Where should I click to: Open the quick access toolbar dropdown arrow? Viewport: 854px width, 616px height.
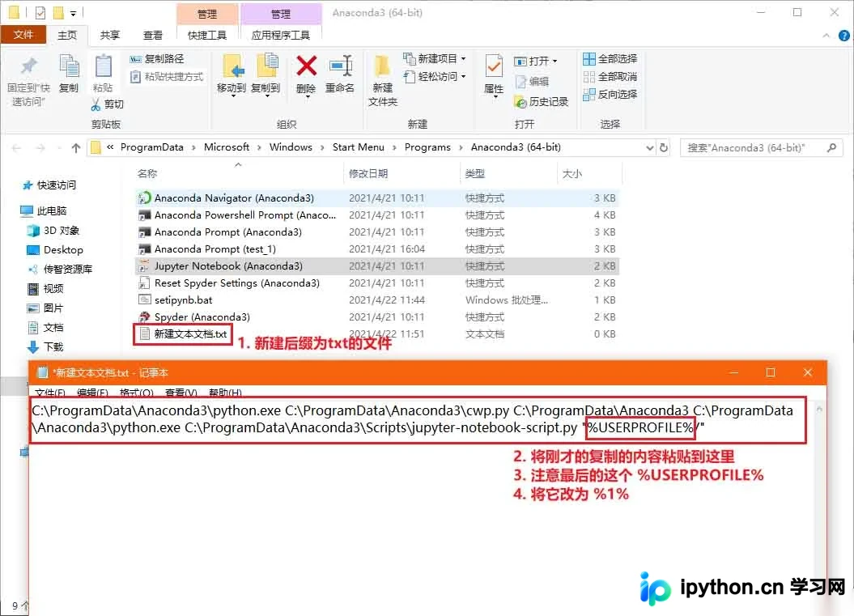pos(73,13)
